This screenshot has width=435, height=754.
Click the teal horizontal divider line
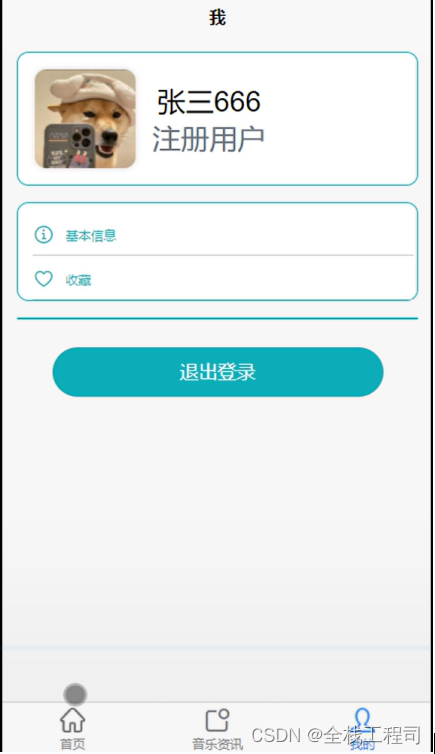click(217, 318)
